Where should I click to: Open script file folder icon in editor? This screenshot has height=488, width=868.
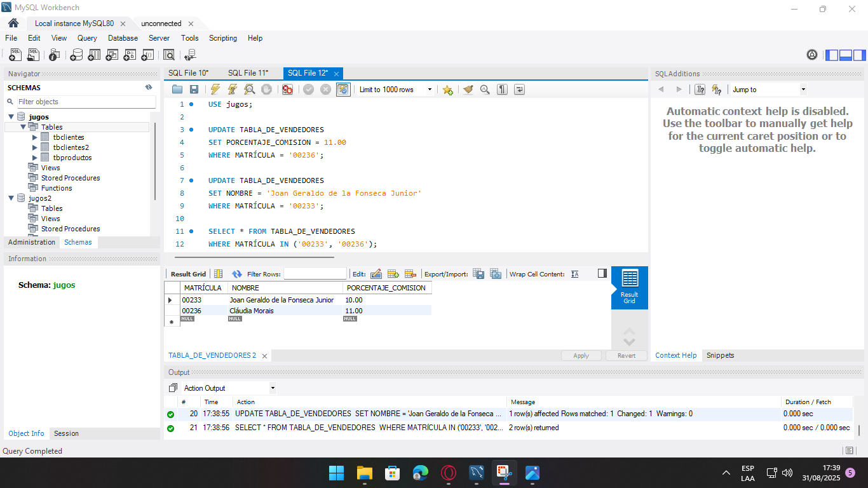[177, 90]
